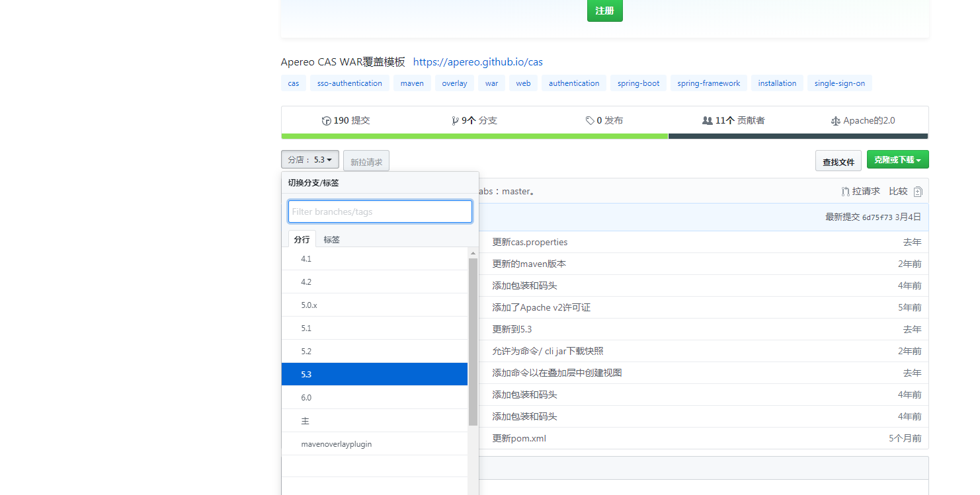Switch to the 分行 tab
Viewport: 980px width, 495px height.
(302, 239)
